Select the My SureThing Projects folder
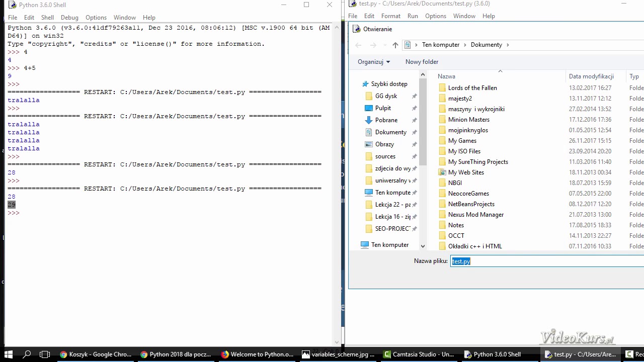The image size is (644, 362). (478, 162)
